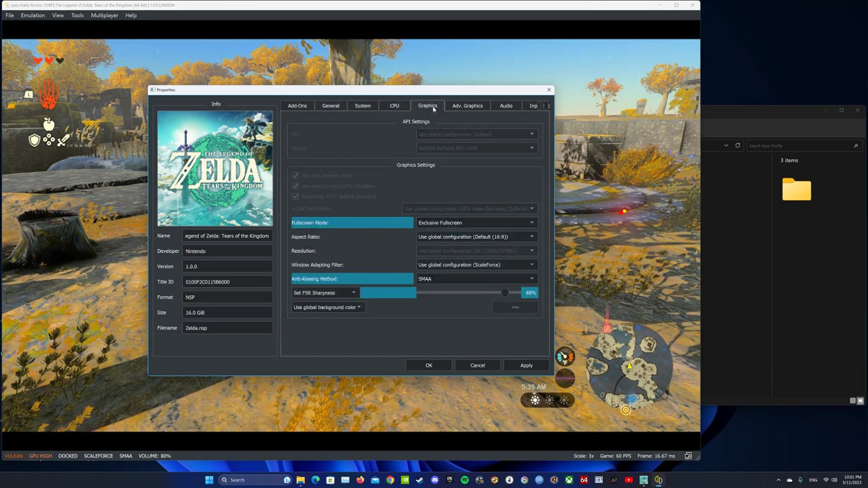The image size is (868, 488).
Task: Click the SMAA status bar indicator
Action: click(x=126, y=456)
